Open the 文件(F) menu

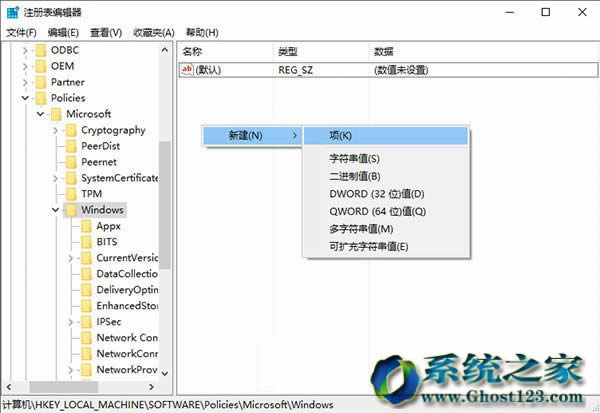pos(21,32)
